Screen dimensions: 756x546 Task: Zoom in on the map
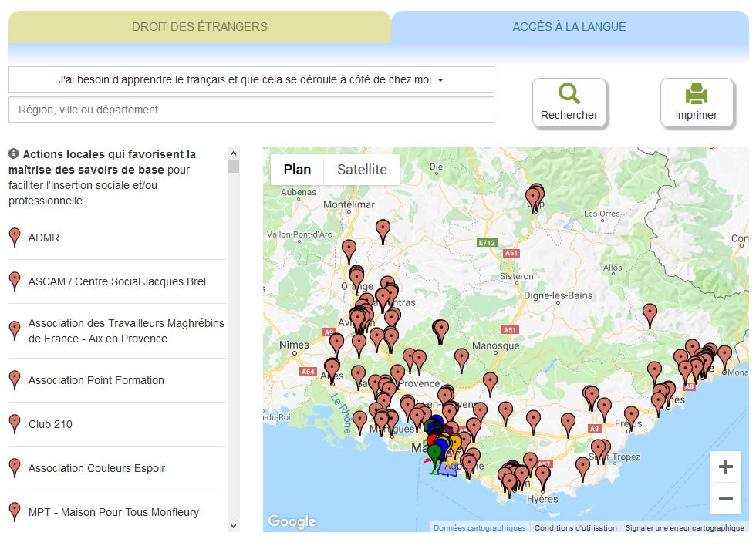click(x=726, y=467)
